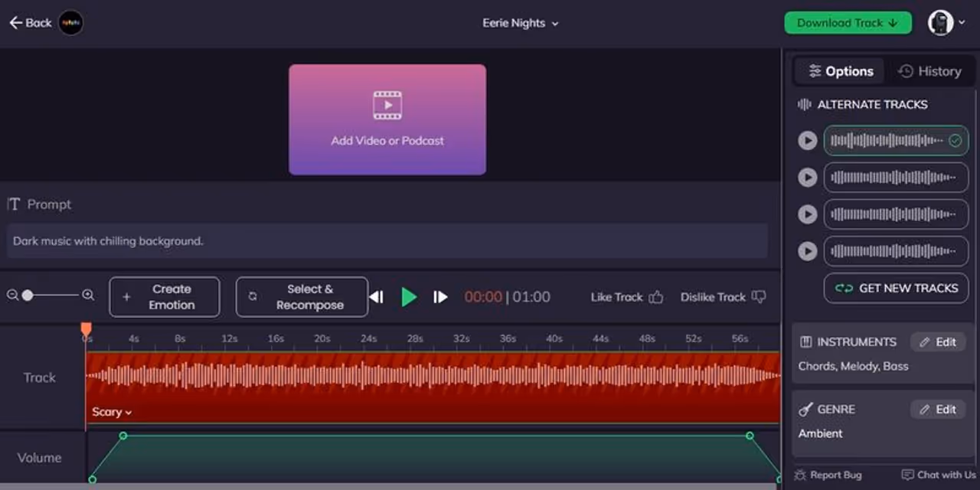Play the green playback button

coord(409,297)
